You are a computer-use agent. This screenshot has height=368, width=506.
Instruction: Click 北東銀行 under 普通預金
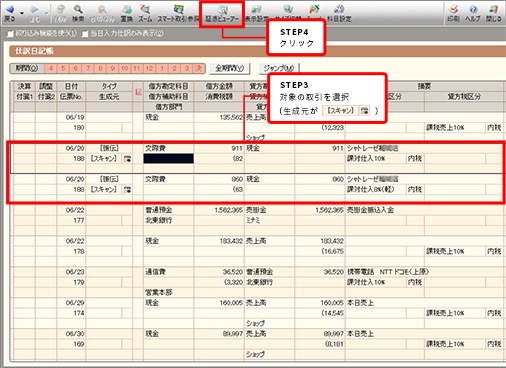(159, 220)
